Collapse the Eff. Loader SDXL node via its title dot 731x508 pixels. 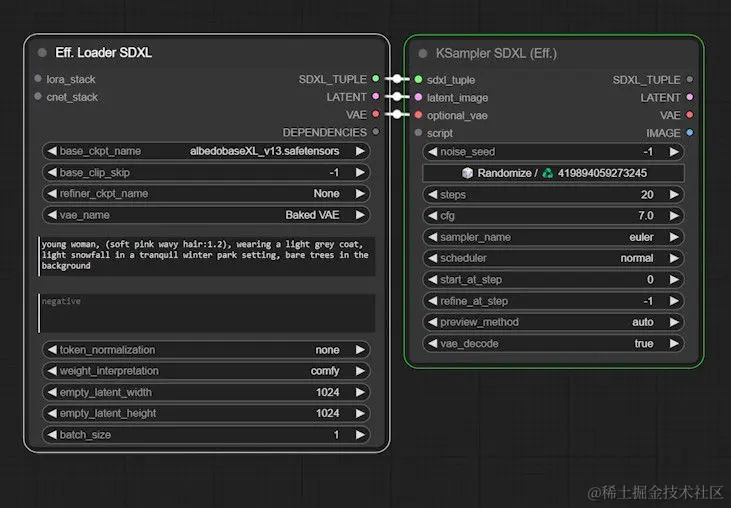tap(42, 53)
